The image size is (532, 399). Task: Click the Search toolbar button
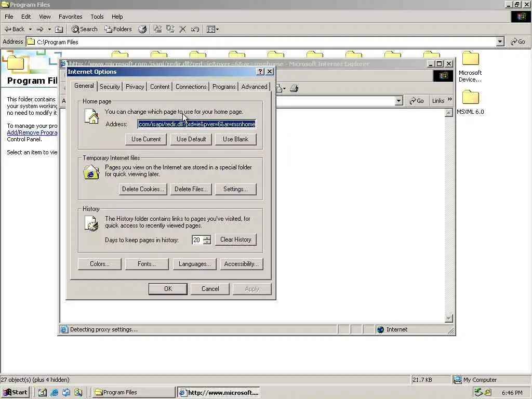pos(85,29)
